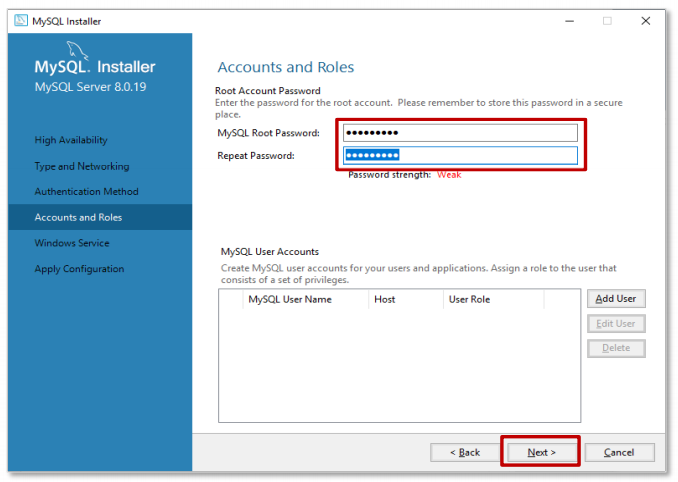
Task: Open the Apply Configuration step
Action: click(x=79, y=269)
